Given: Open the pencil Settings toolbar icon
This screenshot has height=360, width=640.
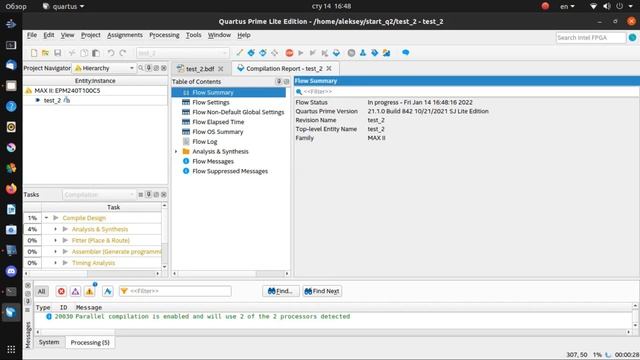Looking at the screenshot, I should click(240, 53).
